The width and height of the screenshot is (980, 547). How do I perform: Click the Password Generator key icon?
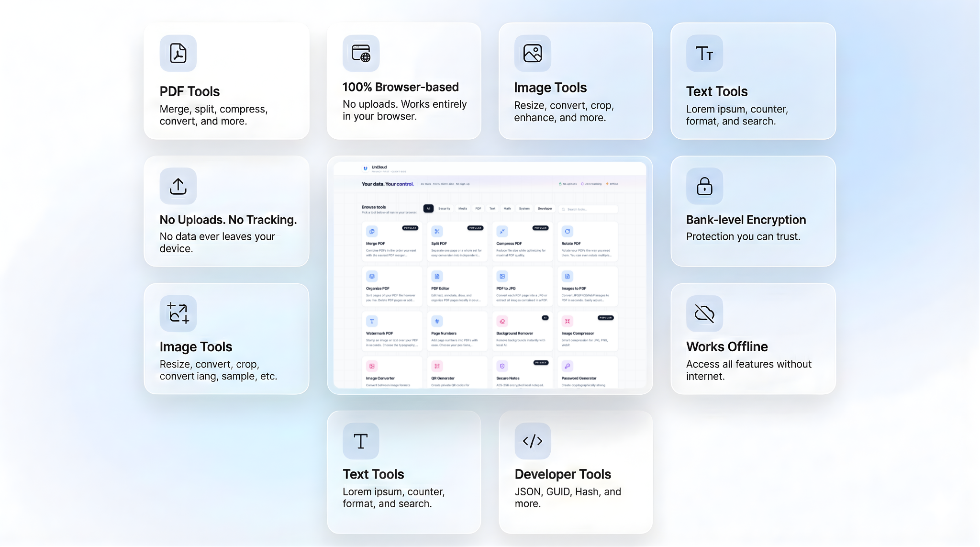(x=567, y=366)
